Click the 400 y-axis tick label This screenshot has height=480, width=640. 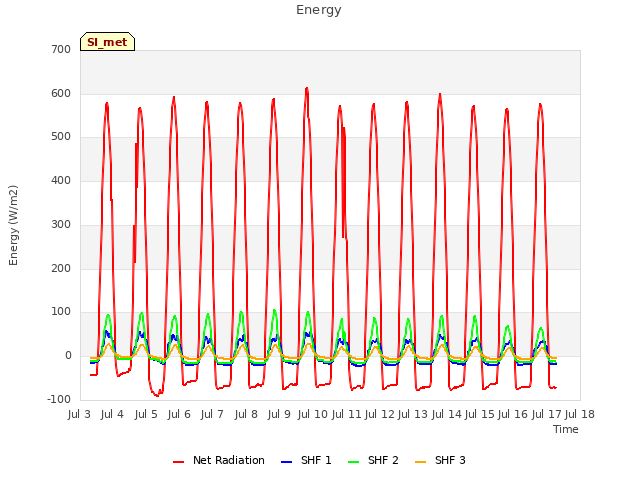click(x=61, y=180)
